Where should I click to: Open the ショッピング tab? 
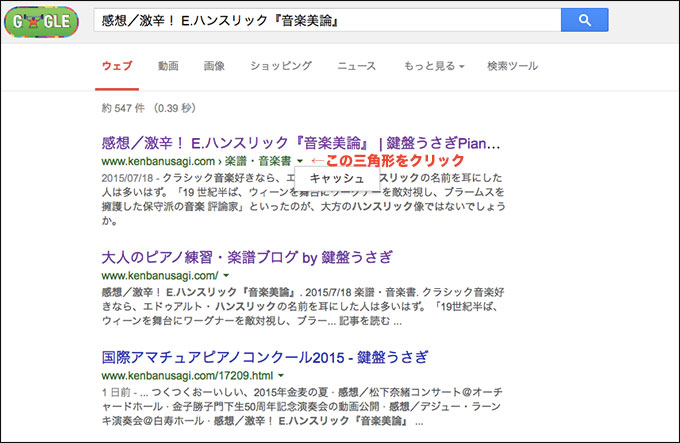click(281, 66)
